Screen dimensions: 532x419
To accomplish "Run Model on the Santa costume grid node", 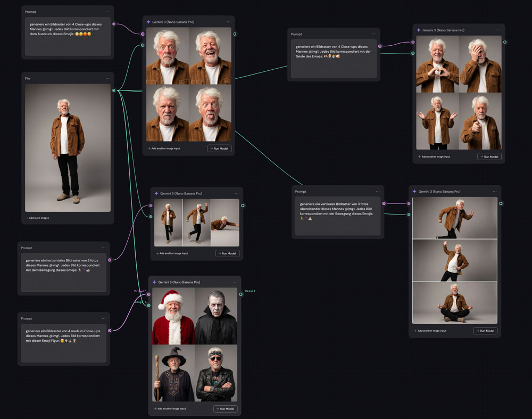I will coord(226,408).
